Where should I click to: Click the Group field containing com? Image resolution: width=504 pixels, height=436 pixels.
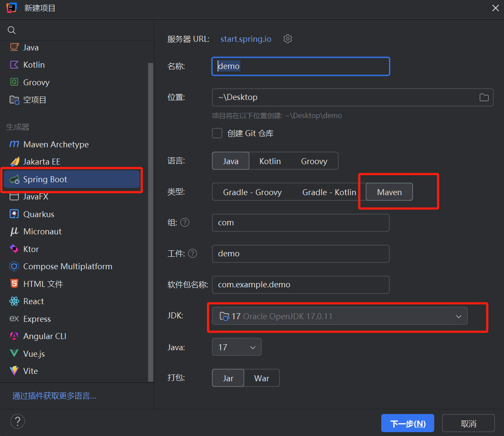pos(301,222)
